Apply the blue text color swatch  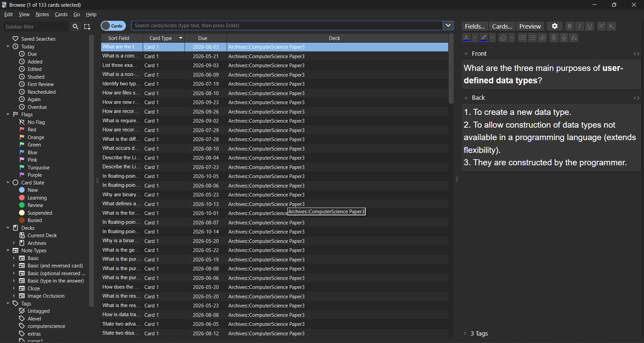click(x=466, y=38)
